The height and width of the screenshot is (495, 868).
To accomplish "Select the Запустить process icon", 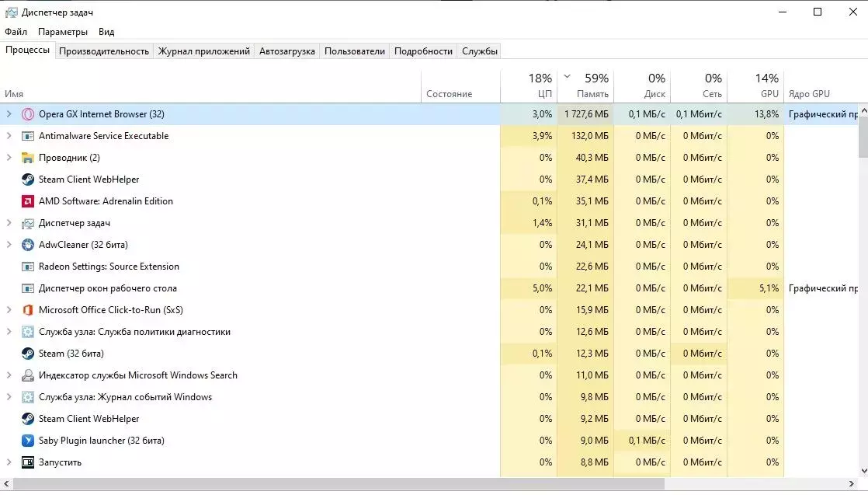I will [28, 462].
